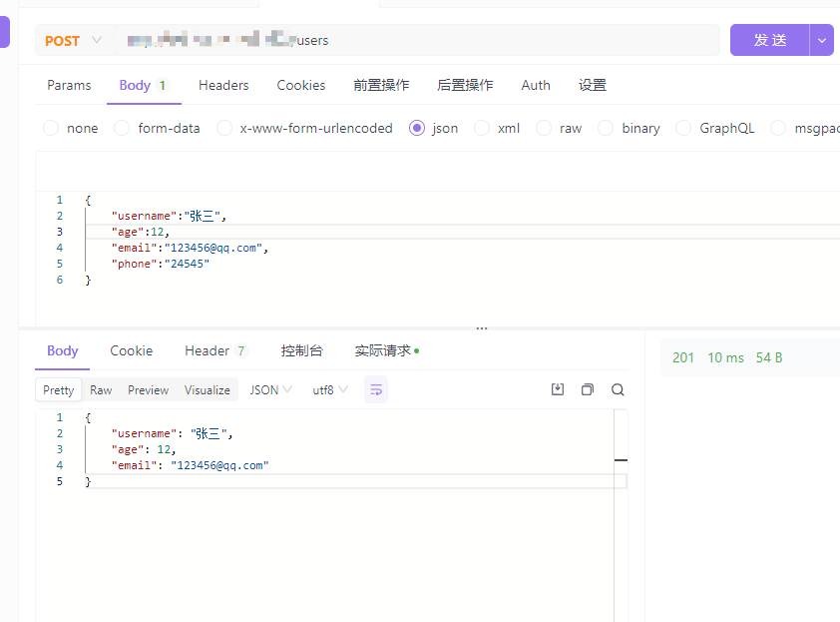840x622 pixels.
Task: Copy the response body with the copy icon
Action: click(588, 389)
